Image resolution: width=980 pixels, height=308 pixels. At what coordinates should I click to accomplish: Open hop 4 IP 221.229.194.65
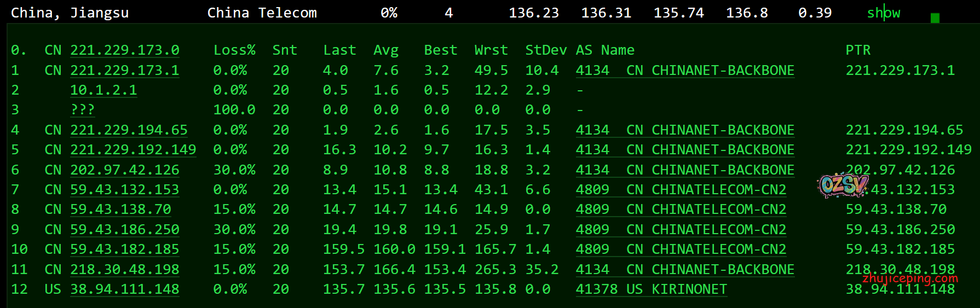(x=129, y=130)
